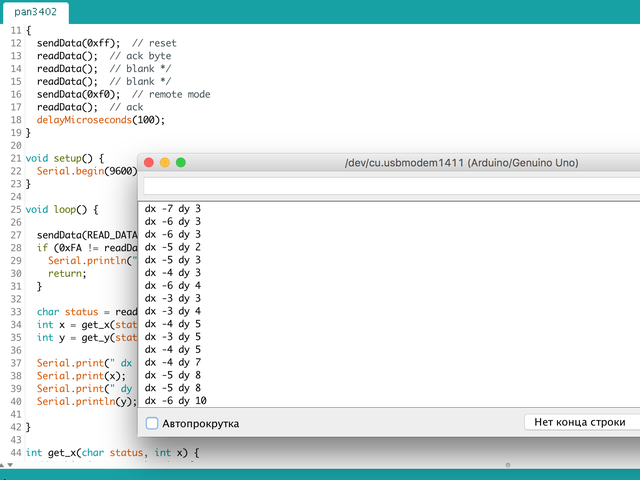Click the sendData(0xff) reset line
The image size is (640, 480).
pyautogui.click(x=78, y=44)
